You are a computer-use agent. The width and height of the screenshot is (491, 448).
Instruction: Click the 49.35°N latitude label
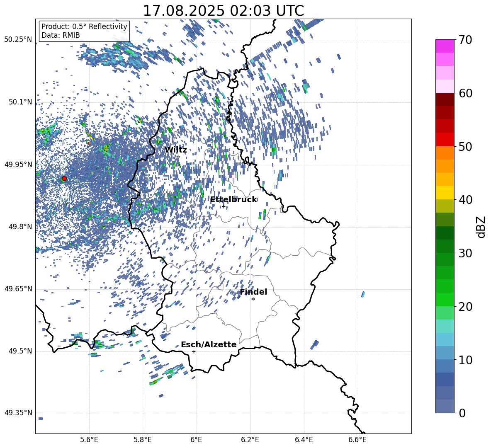point(18,413)
